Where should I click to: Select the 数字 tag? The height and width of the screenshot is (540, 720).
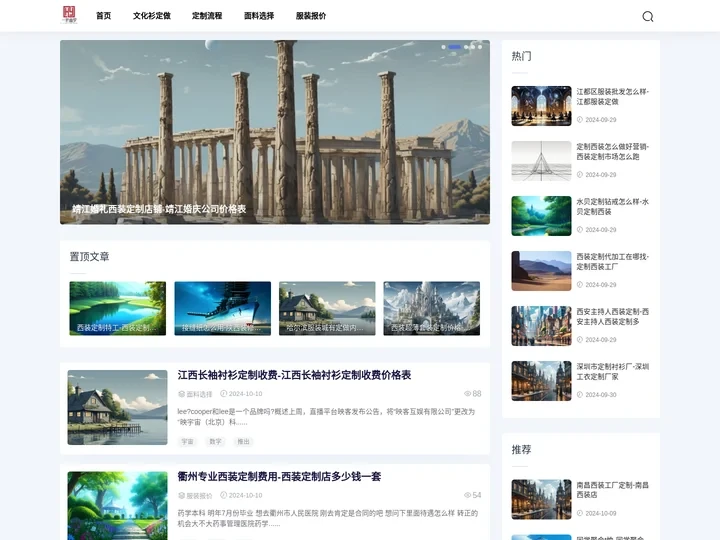click(x=215, y=441)
